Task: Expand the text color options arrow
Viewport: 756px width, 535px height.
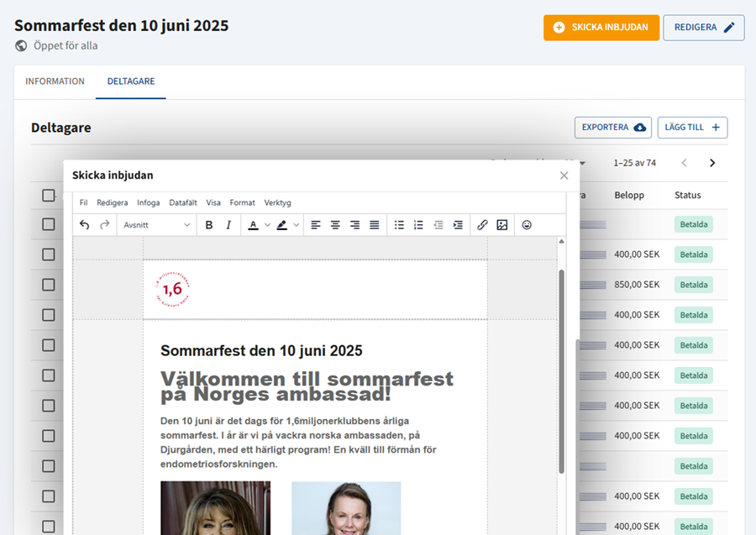Action: (x=268, y=225)
